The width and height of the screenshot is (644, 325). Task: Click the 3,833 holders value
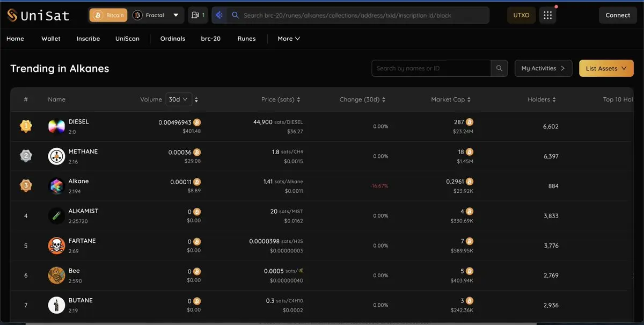551,216
